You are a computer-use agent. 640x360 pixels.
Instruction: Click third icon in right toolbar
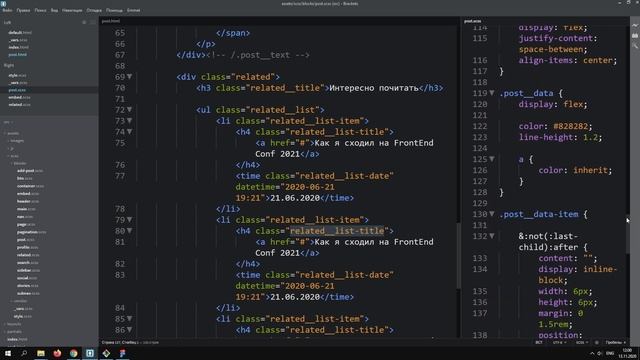(635, 46)
